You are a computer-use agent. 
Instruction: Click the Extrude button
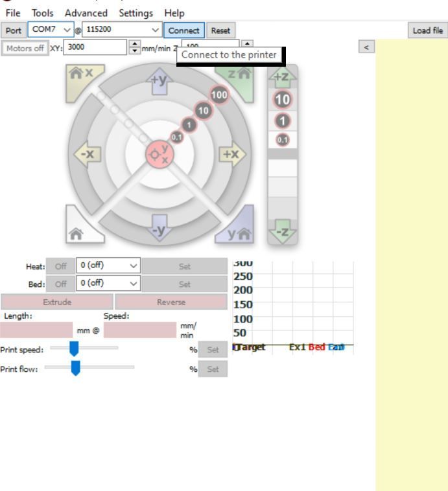coord(57,302)
